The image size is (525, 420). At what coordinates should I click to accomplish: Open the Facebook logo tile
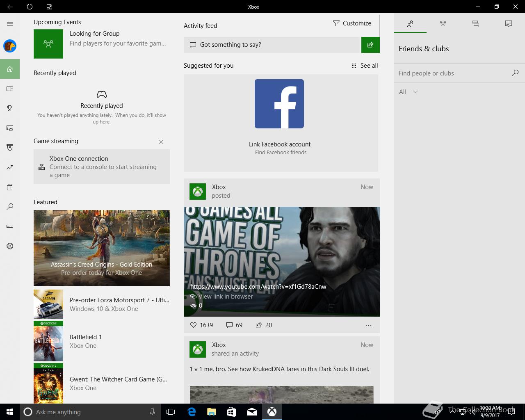279,104
